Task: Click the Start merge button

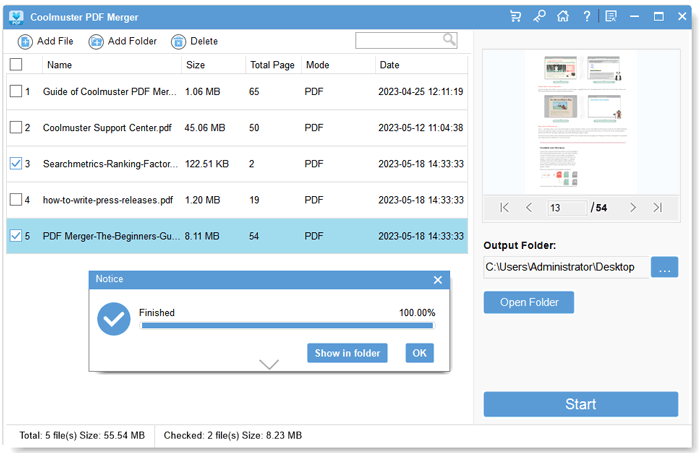Action: pos(581,404)
